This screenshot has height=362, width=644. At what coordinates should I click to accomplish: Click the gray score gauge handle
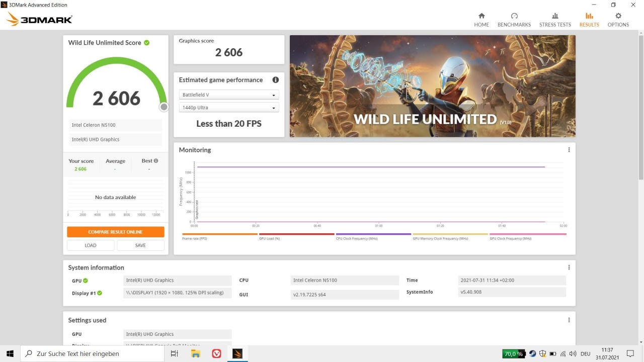164,107
